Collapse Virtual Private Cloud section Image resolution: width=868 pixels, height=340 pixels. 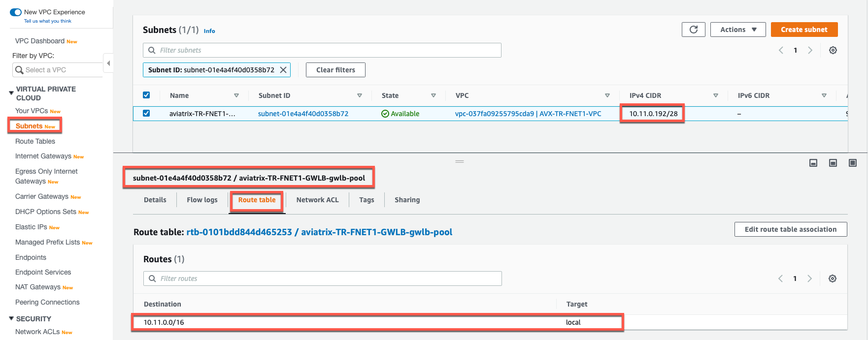11,93
